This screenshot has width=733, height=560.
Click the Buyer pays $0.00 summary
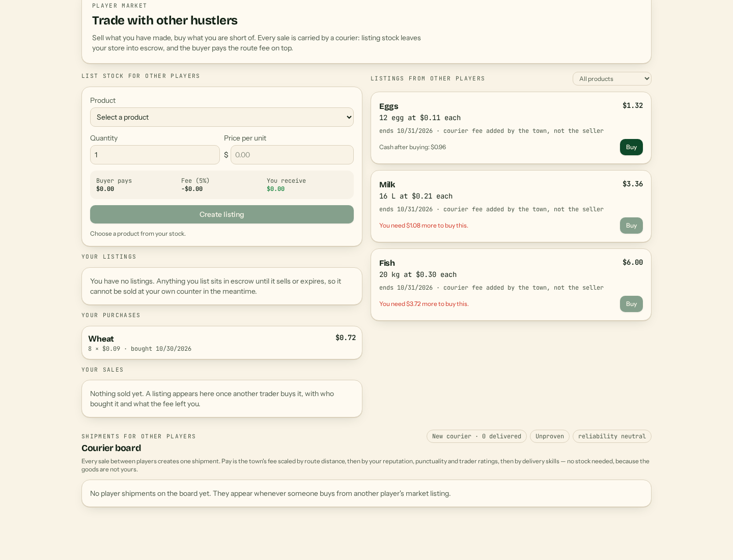coord(114,185)
